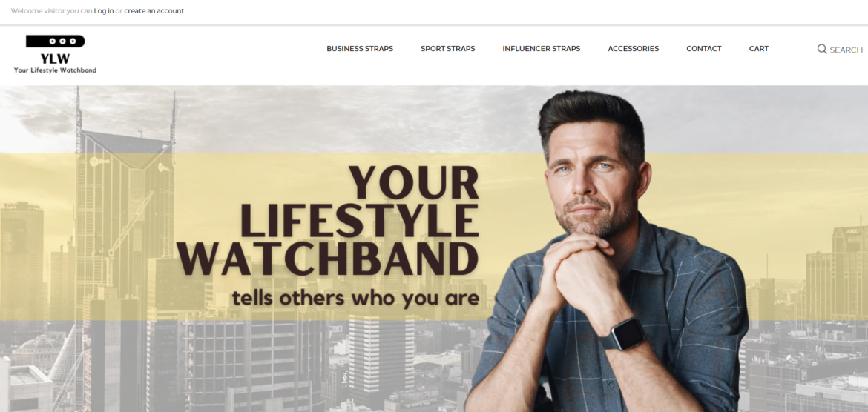Navigate to the Contact page
868x412 pixels.
pos(703,49)
